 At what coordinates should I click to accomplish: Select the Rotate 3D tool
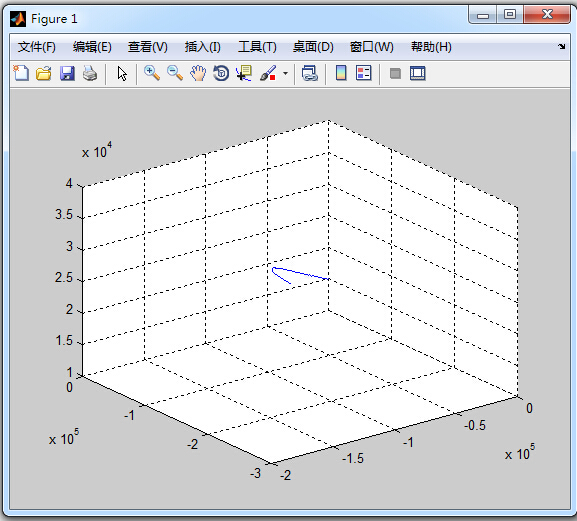coord(221,73)
